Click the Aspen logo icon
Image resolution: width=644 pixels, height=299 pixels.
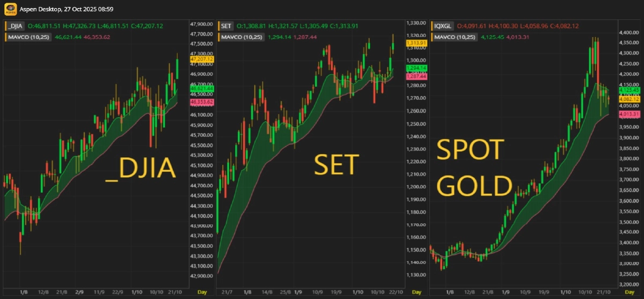(10, 9)
